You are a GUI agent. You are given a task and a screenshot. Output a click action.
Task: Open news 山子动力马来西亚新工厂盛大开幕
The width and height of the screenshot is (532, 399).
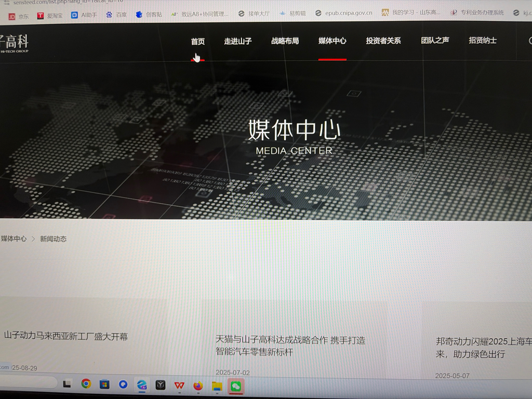coord(66,336)
